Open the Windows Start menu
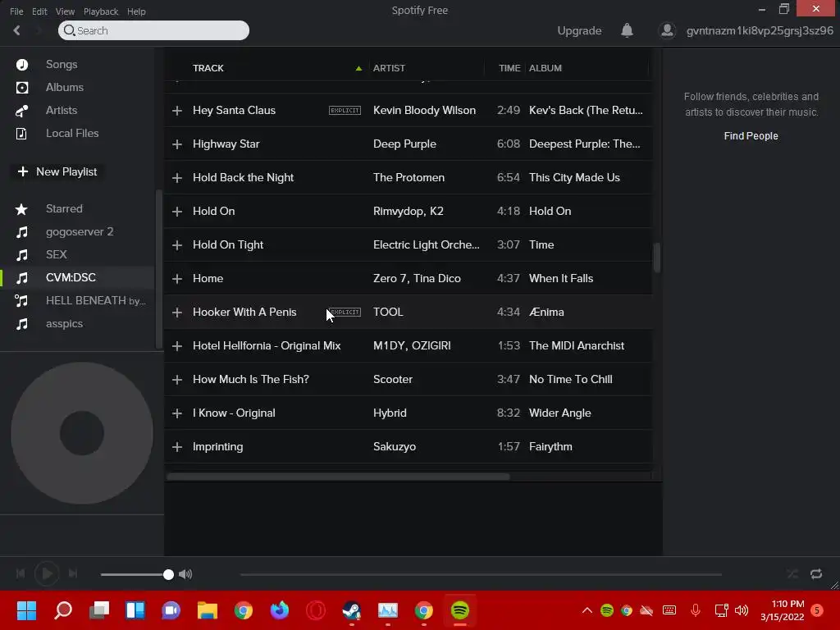 [x=26, y=610]
